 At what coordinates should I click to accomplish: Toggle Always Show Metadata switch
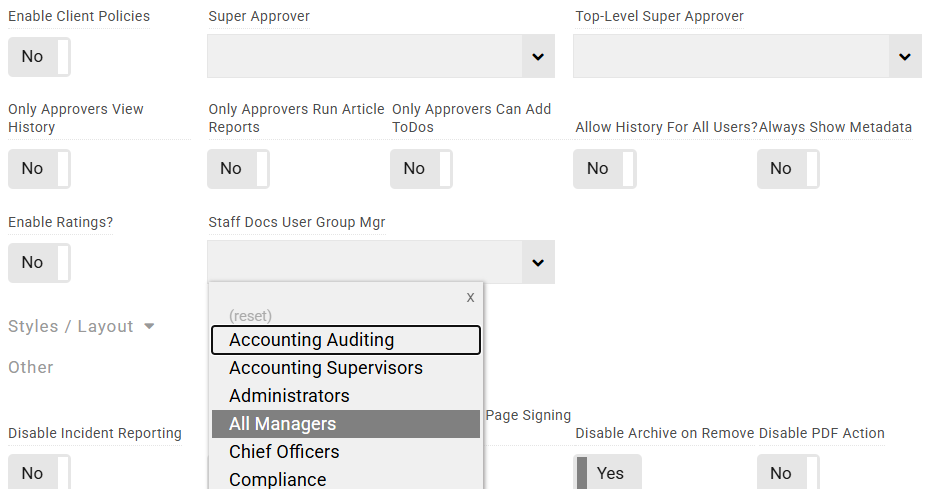[x=788, y=168]
